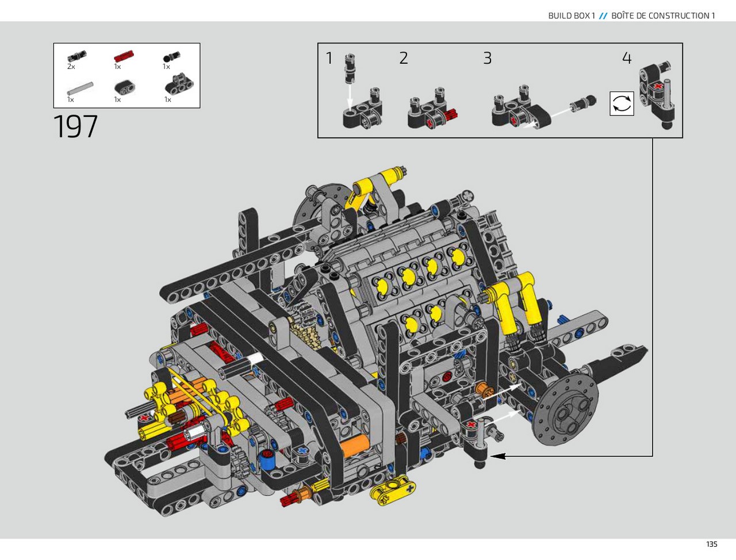
Task: Click the step number "197"
Action: pyautogui.click(x=75, y=126)
